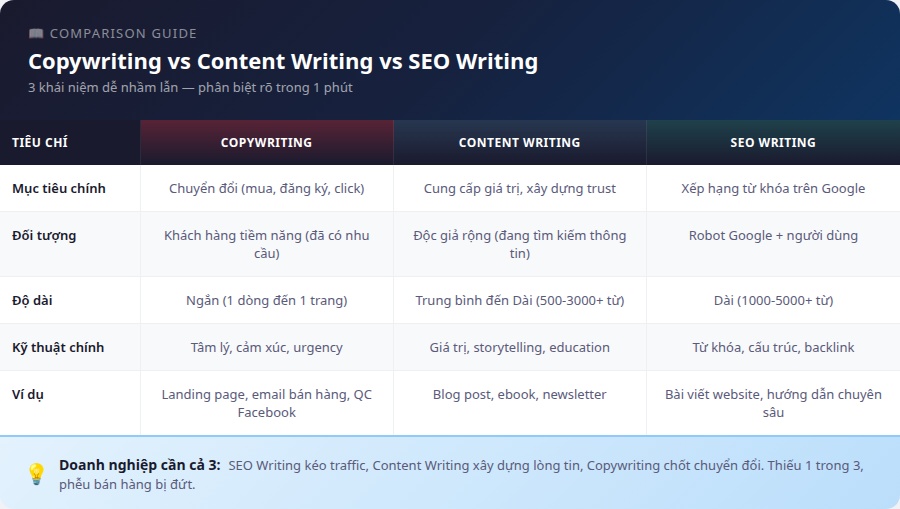Click cell 'Giá trị, storytelling, education'
The height and width of the screenshot is (509, 900).
tap(520, 347)
